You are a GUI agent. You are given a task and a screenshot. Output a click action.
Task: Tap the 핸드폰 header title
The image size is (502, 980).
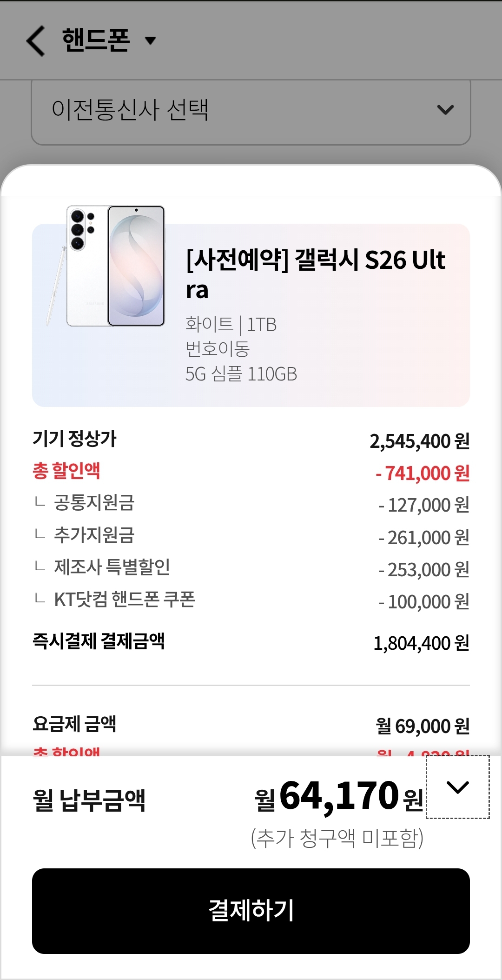click(x=96, y=40)
